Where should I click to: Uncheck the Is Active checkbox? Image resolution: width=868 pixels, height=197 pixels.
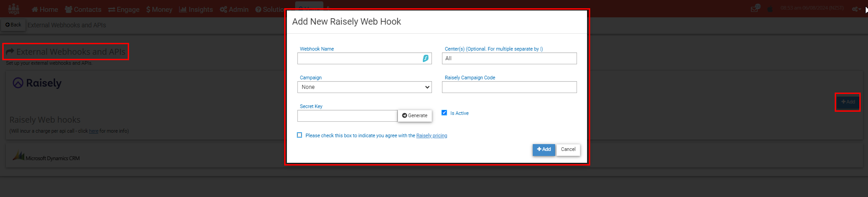pos(444,113)
